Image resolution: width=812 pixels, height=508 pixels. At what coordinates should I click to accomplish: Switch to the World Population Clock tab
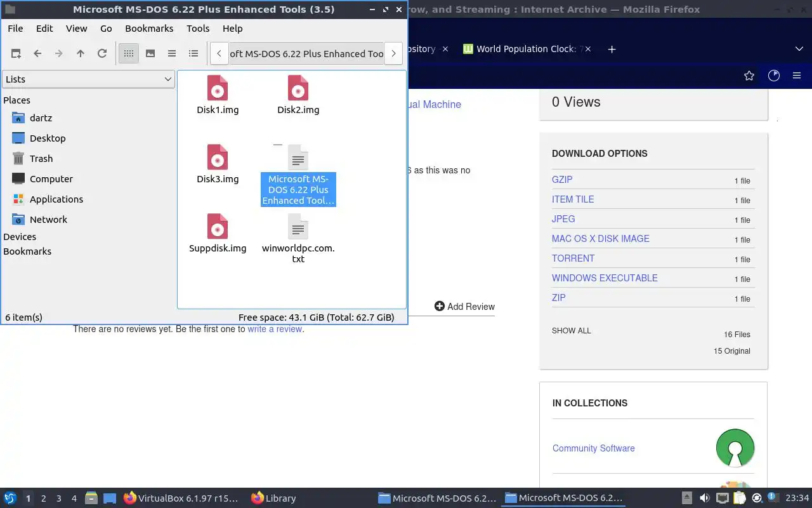pos(525,49)
